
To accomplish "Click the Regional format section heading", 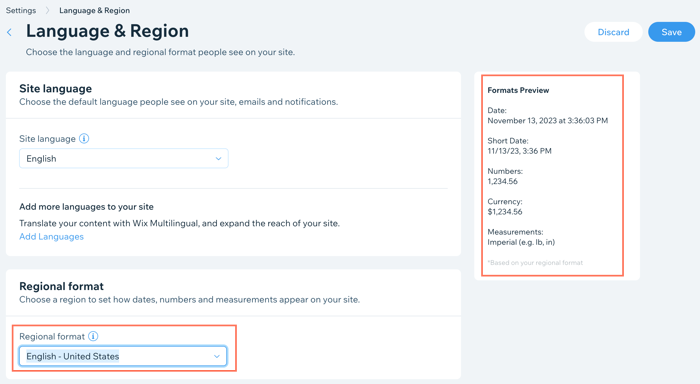I will [61, 286].
